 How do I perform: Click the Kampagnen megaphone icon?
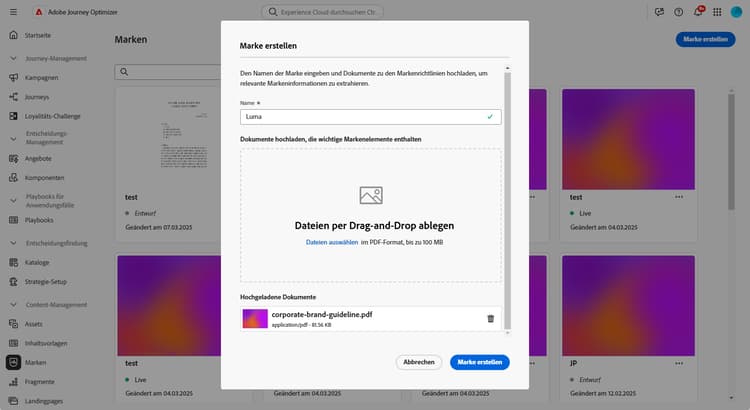[x=13, y=78]
